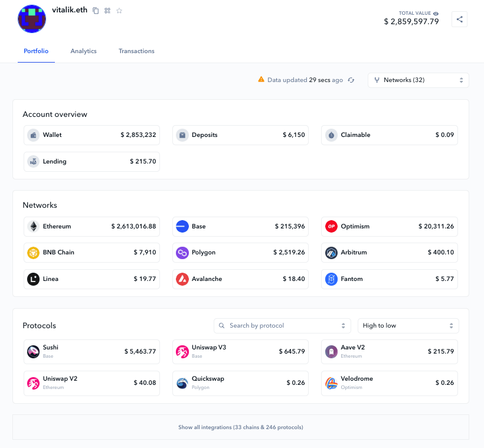Open the Networks (32) dropdown
Screen dimensions: 484x448
coord(418,80)
